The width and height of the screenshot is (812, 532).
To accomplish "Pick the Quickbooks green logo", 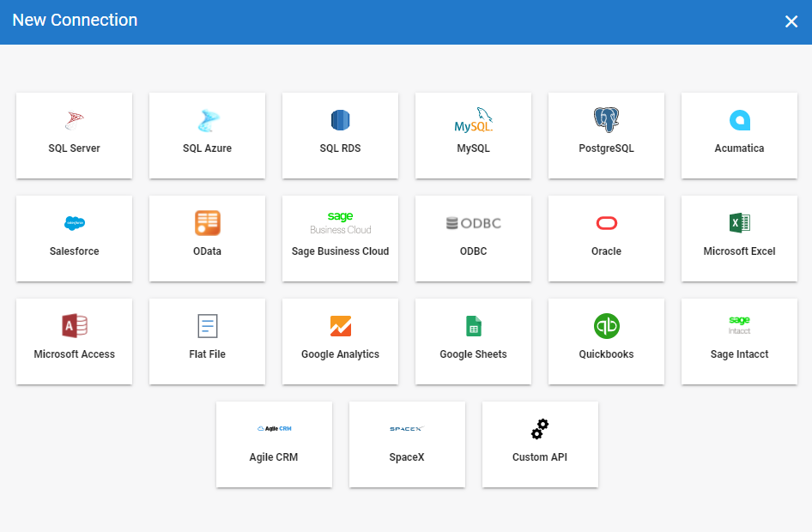I will 606,326.
